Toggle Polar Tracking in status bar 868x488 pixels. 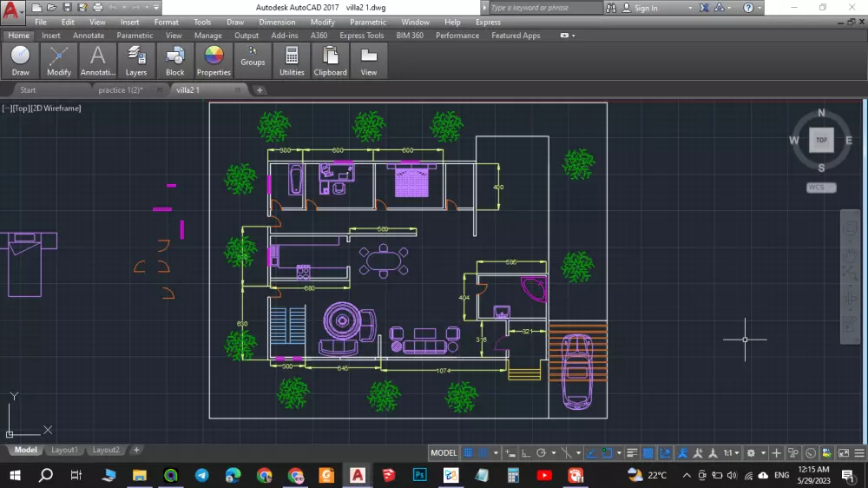[541, 453]
